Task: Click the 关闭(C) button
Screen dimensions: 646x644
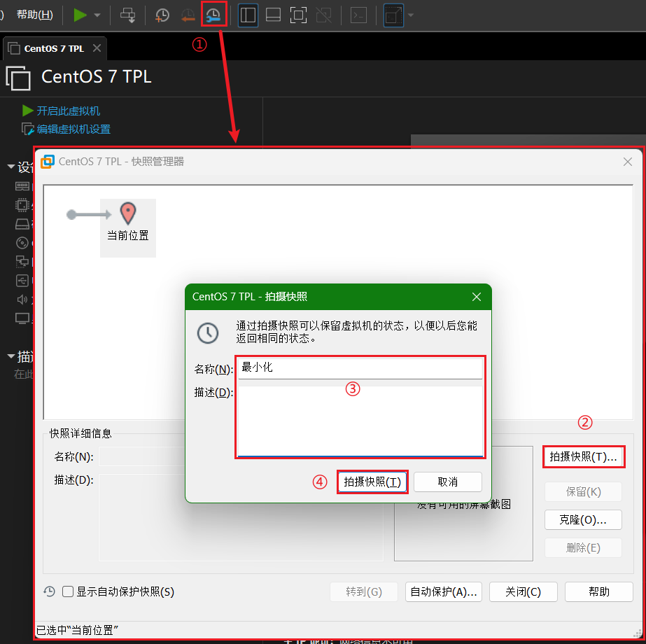Action: pos(524,591)
